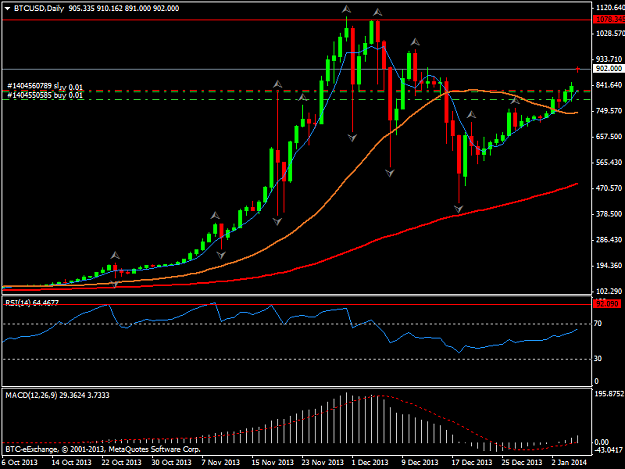The width and height of the screenshot is (625, 469).
Task: Click the 25 Dec 2013 date label
Action: [x=522, y=462]
